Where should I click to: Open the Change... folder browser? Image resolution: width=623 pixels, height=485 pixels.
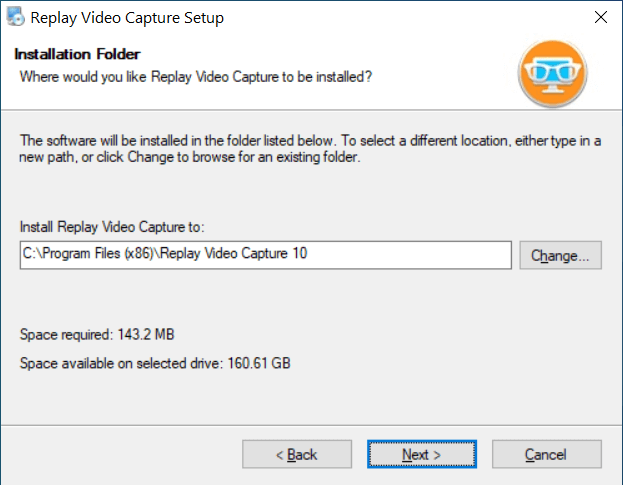coord(560,255)
